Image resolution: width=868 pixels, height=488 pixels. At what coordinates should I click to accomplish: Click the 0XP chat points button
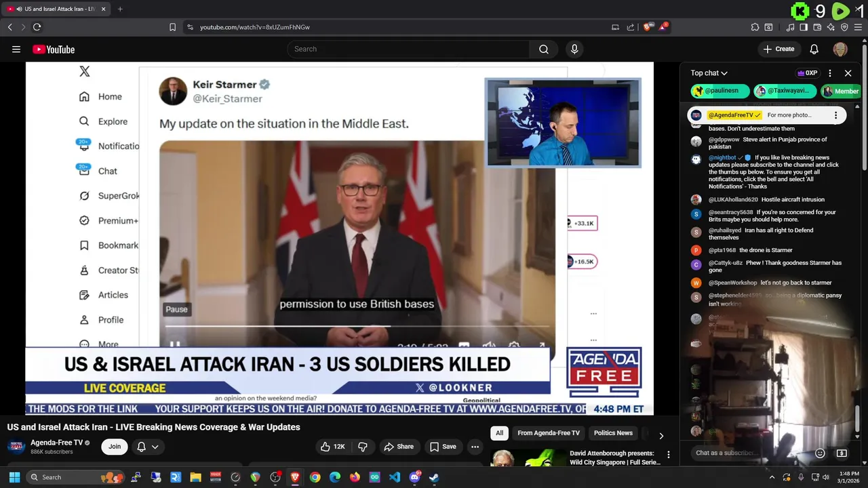pyautogui.click(x=807, y=73)
